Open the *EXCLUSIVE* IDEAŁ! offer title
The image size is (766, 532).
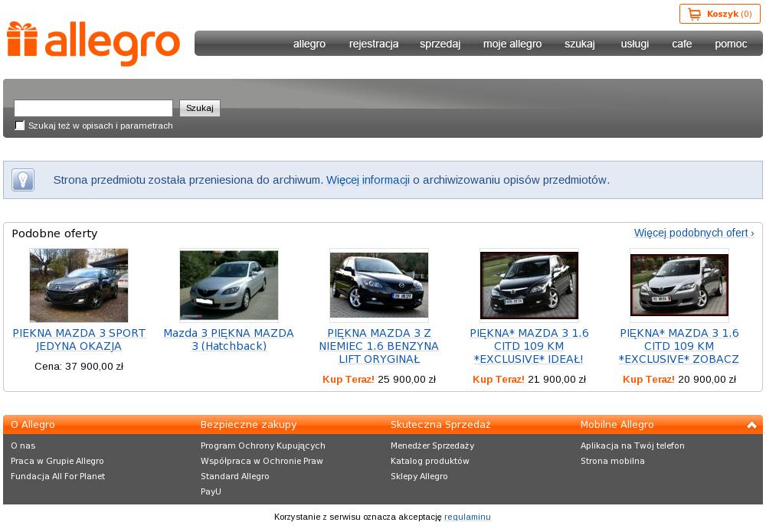coord(529,346)
